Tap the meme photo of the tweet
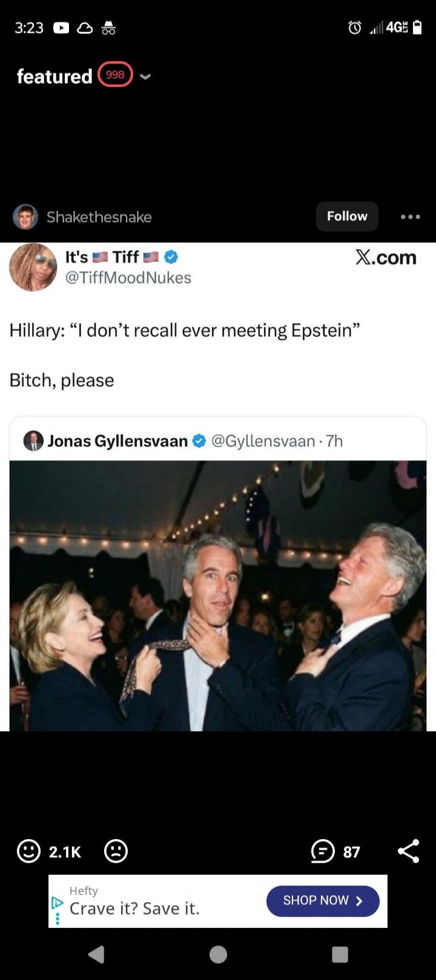The height and width of the screenshot is (980, 436). (218, 596)
